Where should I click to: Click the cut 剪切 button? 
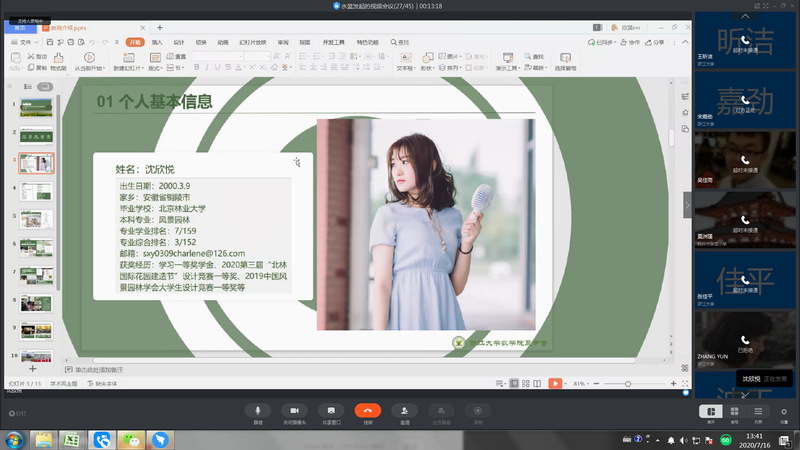coord(37,57)
